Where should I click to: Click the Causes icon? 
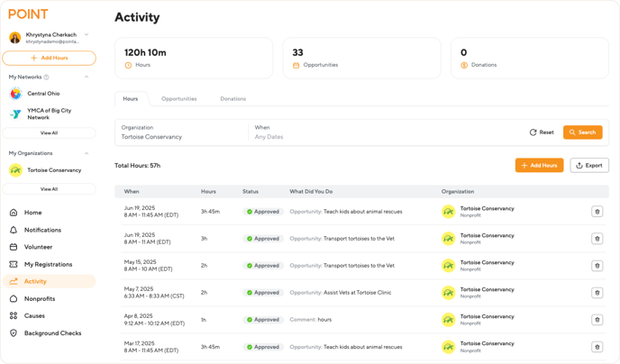(x=14, y=315)
